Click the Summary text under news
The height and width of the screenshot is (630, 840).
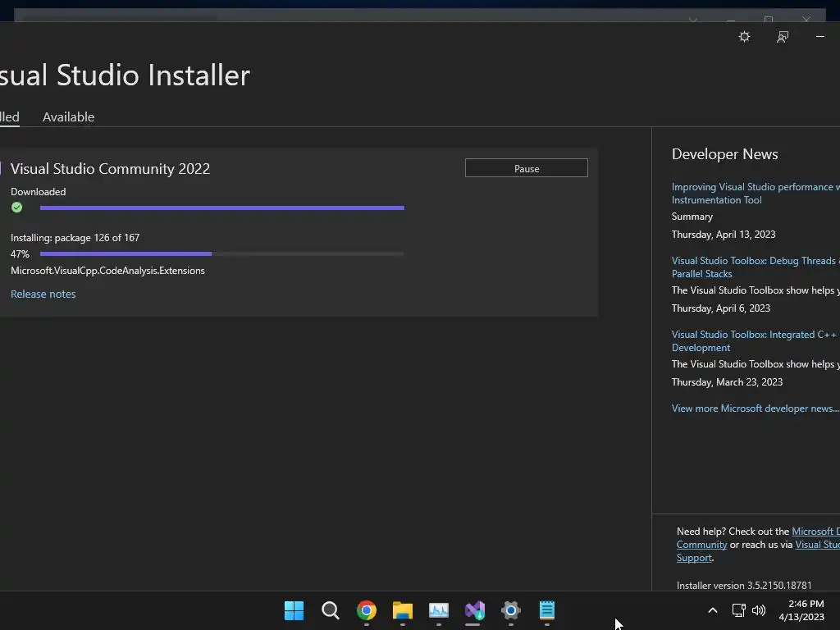(x=692, y=217)
